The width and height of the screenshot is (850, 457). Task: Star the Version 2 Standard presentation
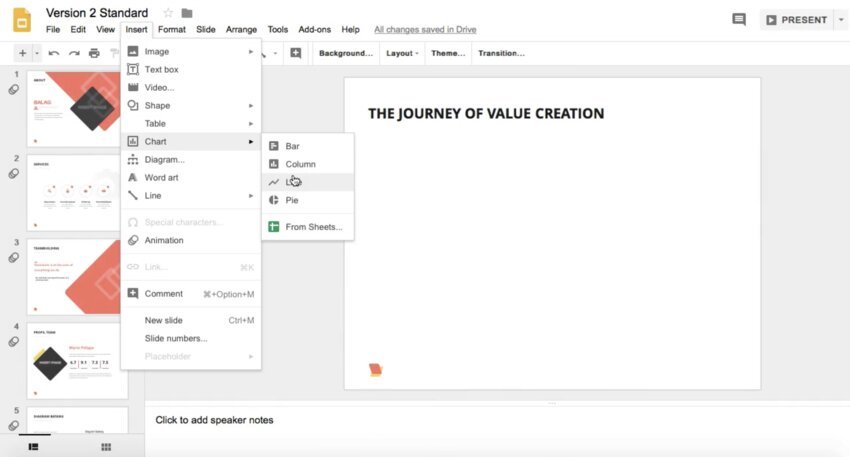coord(168,13)
